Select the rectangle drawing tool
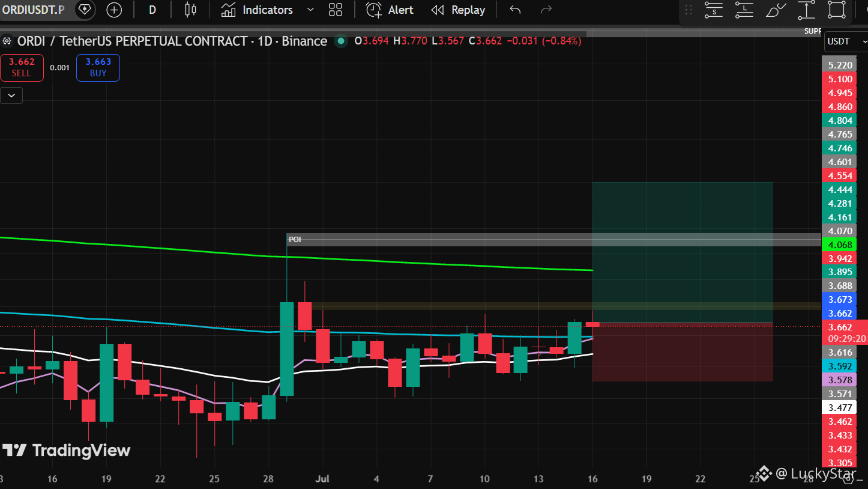 point(837,10)
